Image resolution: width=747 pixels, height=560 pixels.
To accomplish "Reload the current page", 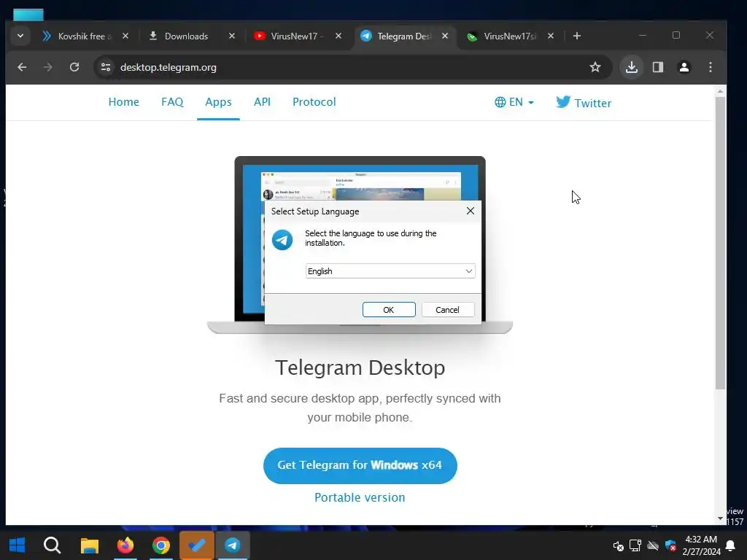I will click(74, 67).
